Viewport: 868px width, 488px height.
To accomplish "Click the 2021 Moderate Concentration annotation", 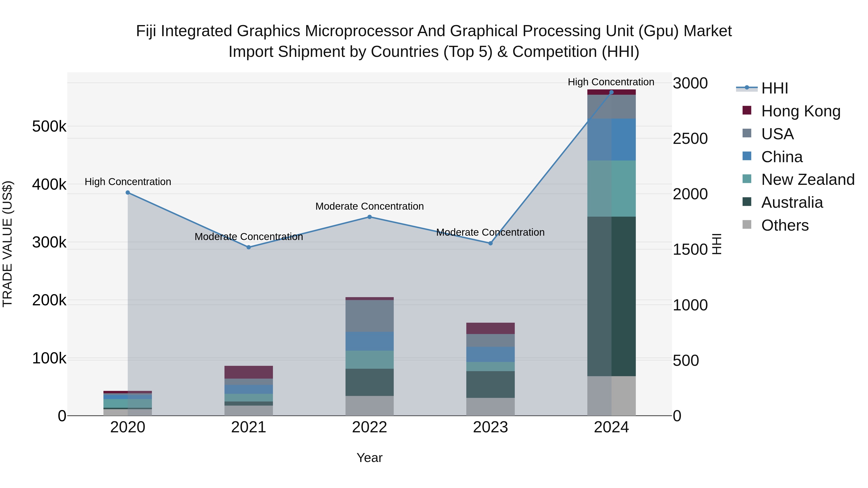I will tap(249, 237).
